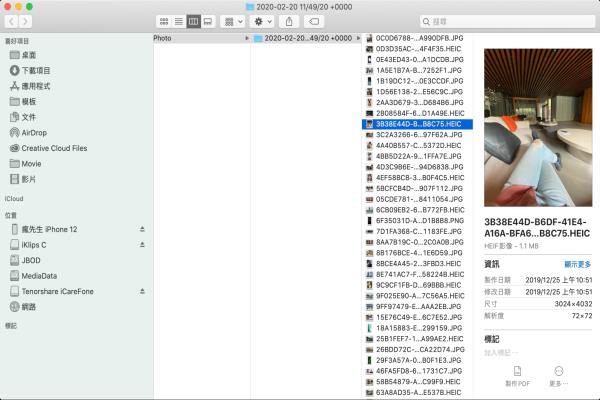This screenshot has width=600, height=400.
Task: Switch to list view
Action: point(179,21)
